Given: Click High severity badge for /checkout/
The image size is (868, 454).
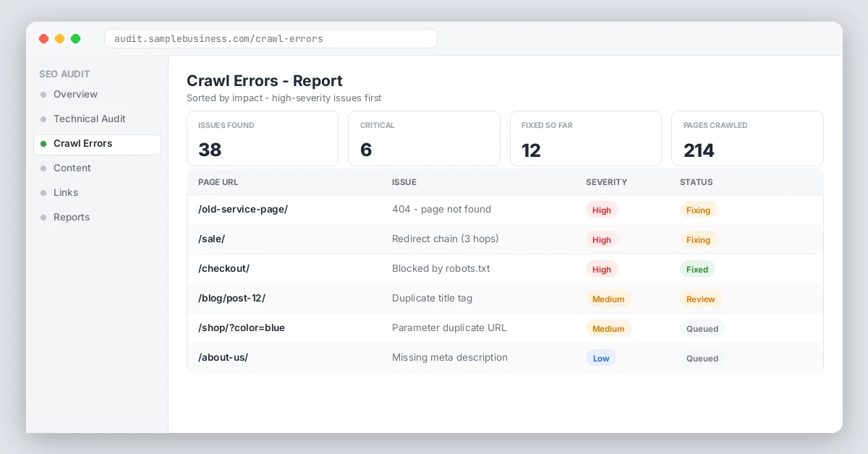Looking at the screenshot, I should coord(602,269).
